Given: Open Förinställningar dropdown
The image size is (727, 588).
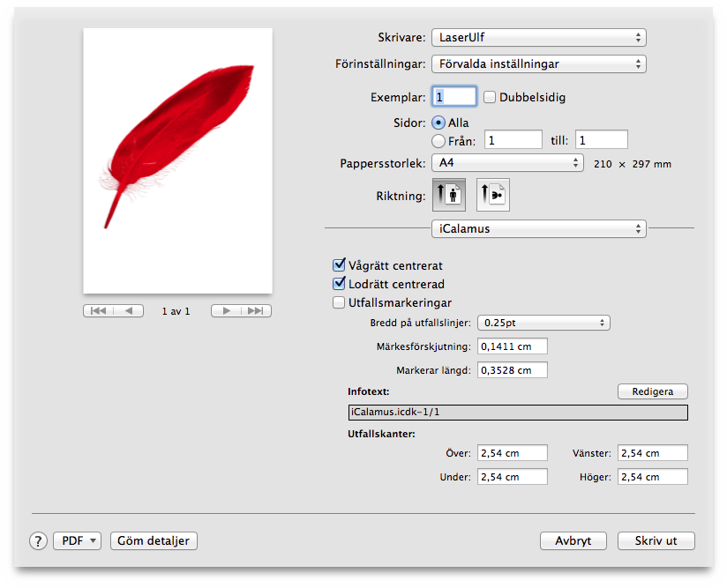Looking at the screenshot, I should [x=539, y=64].
